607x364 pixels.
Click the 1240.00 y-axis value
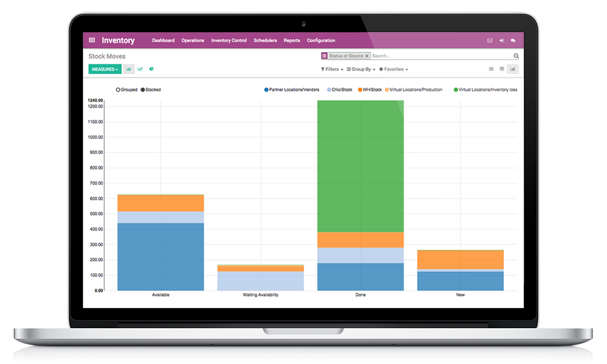tap(95, 100)
